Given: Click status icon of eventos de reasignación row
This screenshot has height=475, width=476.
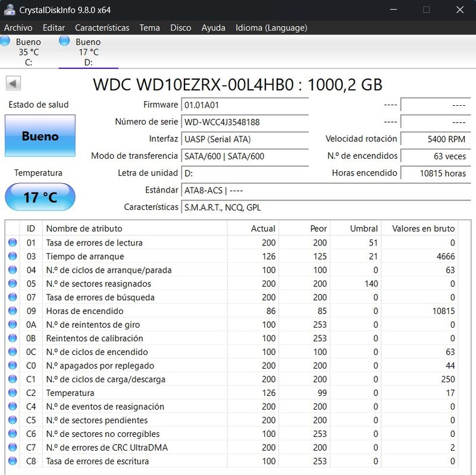Looking at the screenshot, I should [x=12, y=406].
